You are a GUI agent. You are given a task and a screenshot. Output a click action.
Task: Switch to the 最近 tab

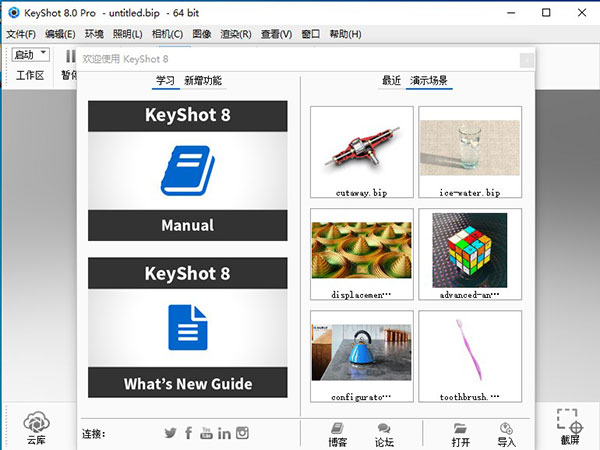(391, 80)
